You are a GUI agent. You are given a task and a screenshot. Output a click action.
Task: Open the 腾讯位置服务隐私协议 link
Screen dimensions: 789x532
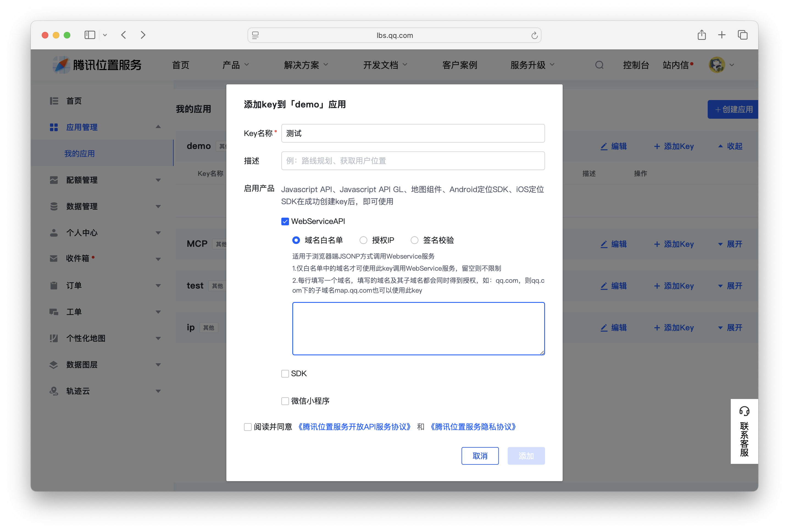point(473,427)
